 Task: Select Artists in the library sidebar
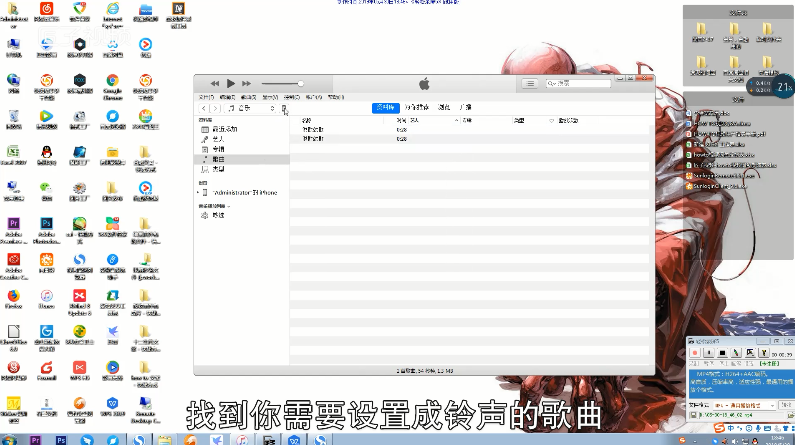point(217,139)
